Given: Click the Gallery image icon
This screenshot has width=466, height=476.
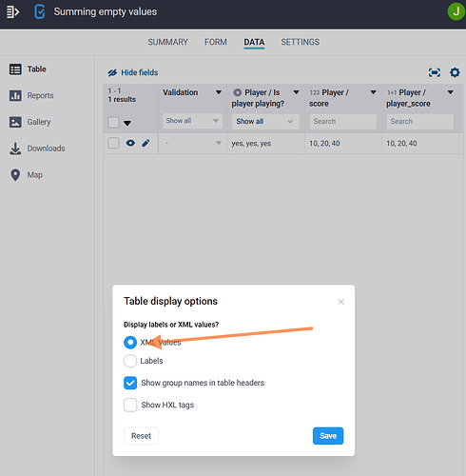Looking at the screenshot, I should (15, 122).
